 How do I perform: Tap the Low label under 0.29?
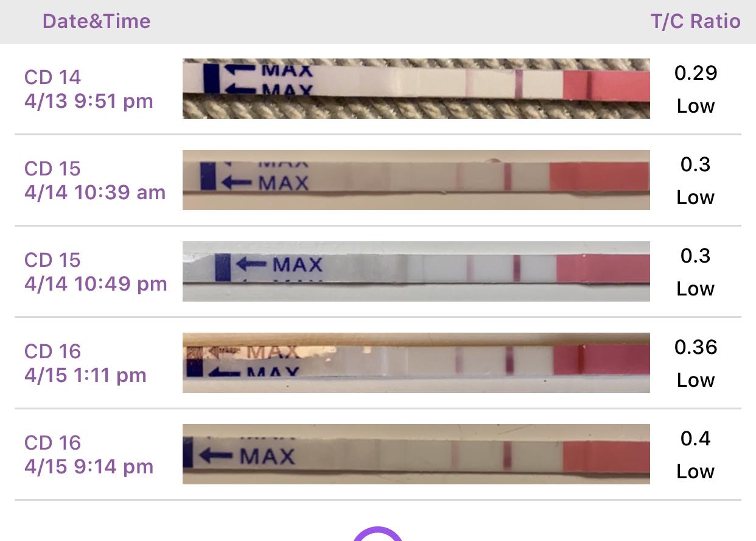coord(696,106)
